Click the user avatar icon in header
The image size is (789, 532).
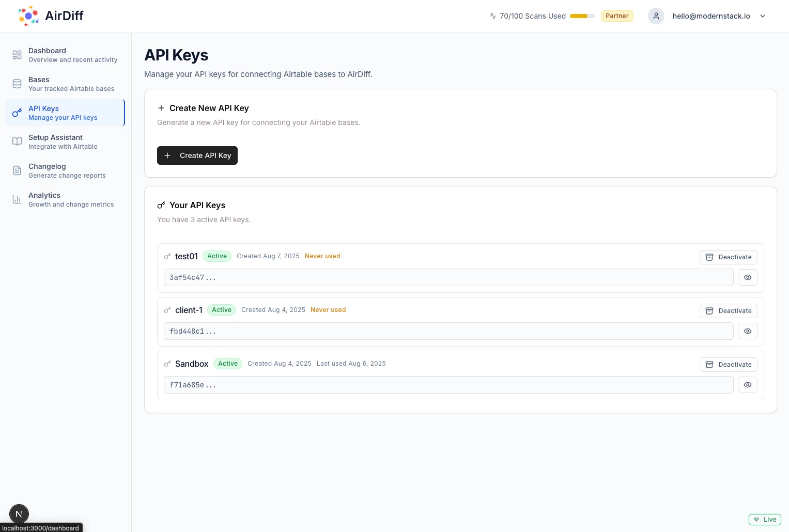pyautogui.click(x=656, y=16)
